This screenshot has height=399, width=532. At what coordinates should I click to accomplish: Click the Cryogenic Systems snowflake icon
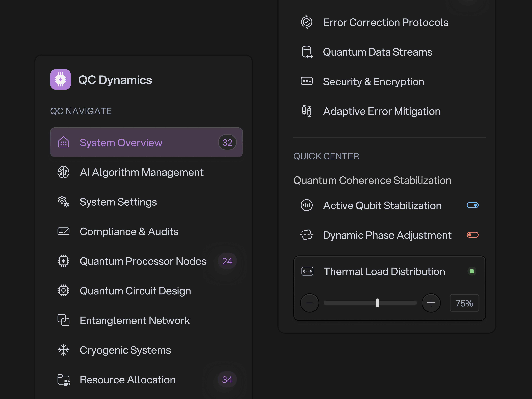pyautogui.click(x=63, y=350)
